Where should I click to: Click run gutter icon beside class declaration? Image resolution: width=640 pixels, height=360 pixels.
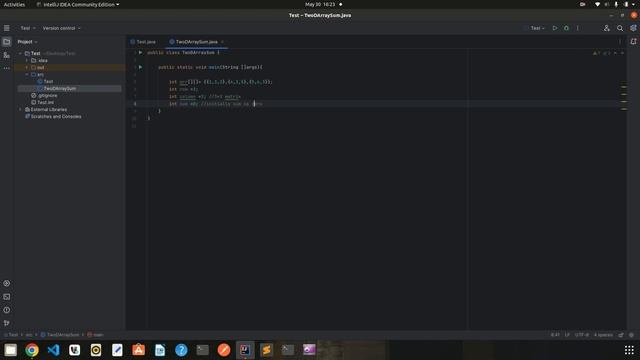tap(140, 53)
